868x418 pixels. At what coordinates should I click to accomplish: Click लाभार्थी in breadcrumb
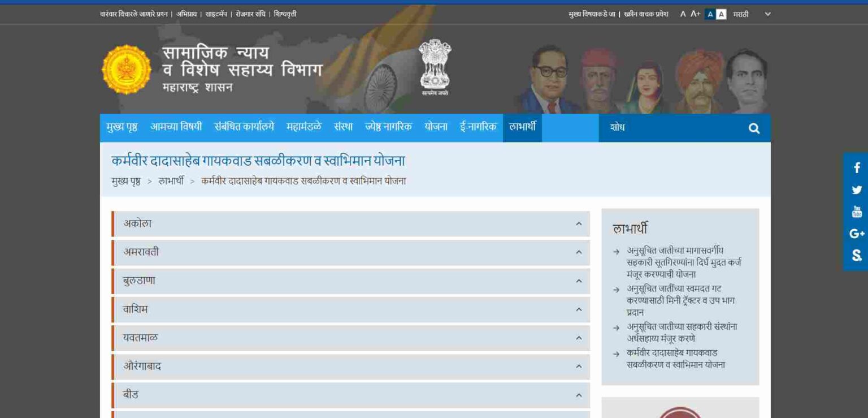(171, 182)
